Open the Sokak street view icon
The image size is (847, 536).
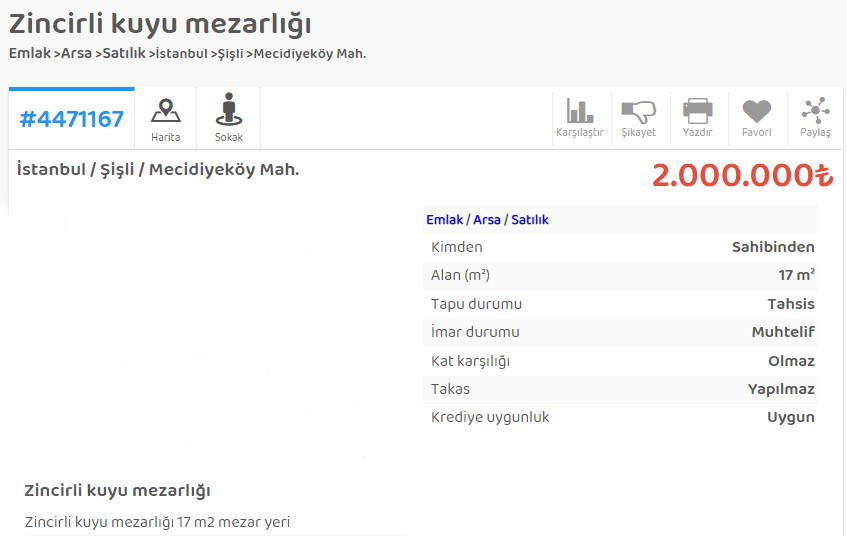(229, 119)
